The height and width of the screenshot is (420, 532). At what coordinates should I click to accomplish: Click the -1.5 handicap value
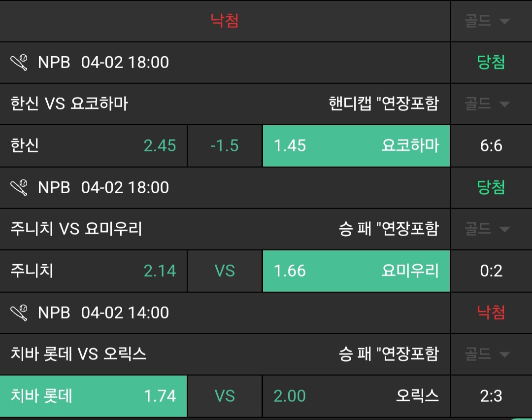(x=225, y=146)
